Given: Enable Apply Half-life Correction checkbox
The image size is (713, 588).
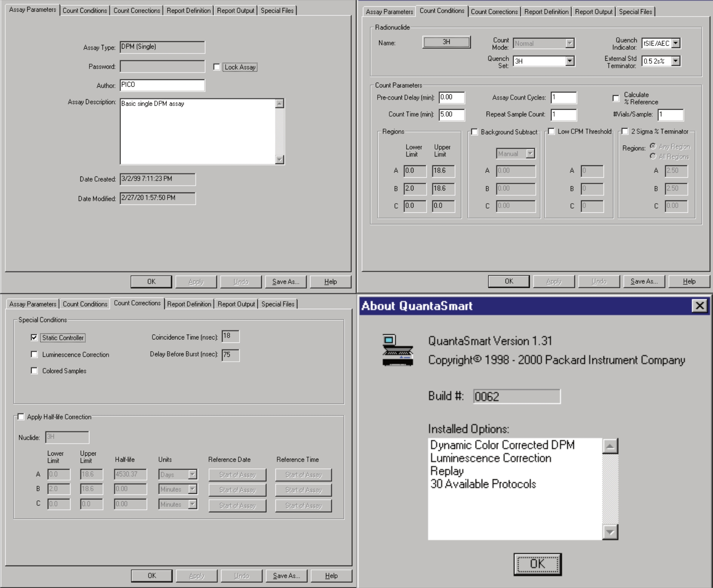Looking at the screenshot, I should click(x=21, y=417).
